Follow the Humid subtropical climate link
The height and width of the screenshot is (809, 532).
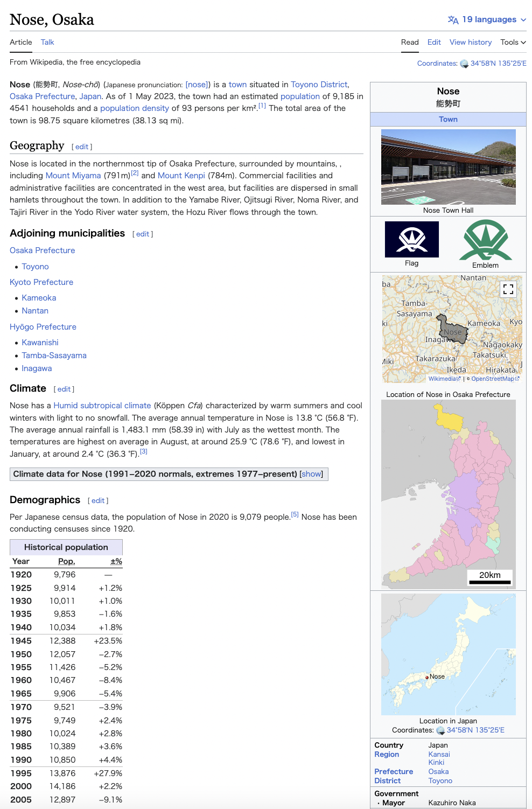pos(102,406)
